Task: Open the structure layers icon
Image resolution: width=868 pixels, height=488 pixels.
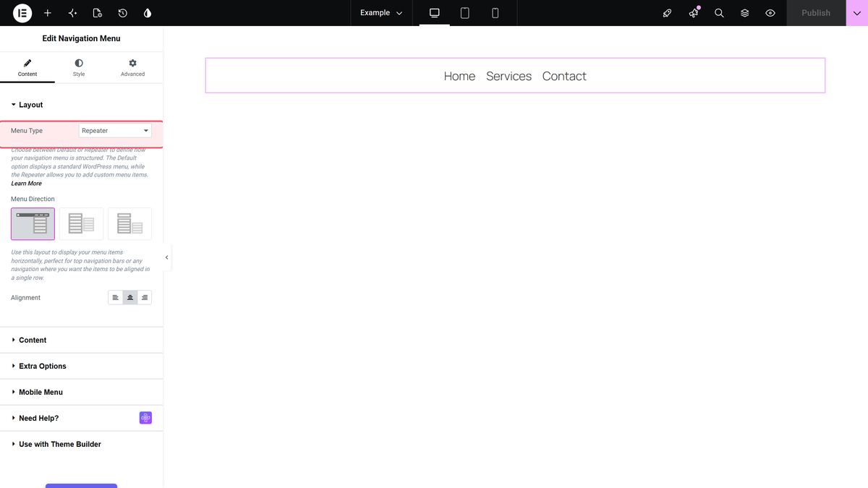Action: 745,13
